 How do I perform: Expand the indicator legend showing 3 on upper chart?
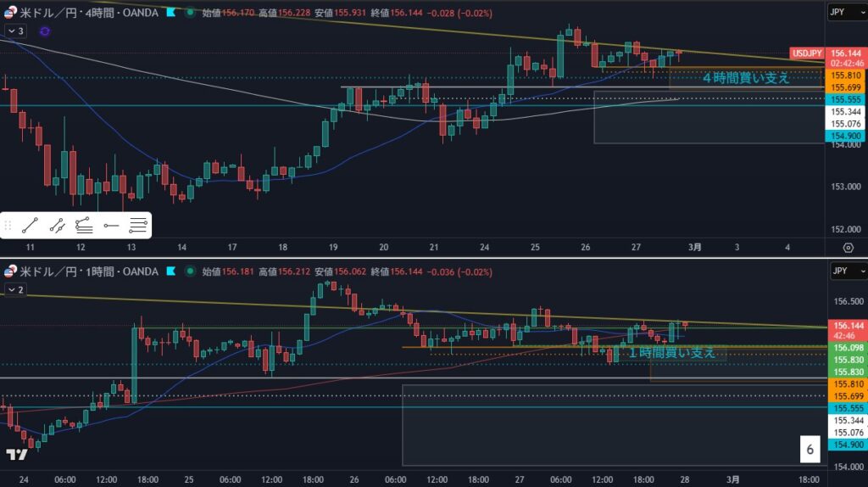click(x=15, y=31)
